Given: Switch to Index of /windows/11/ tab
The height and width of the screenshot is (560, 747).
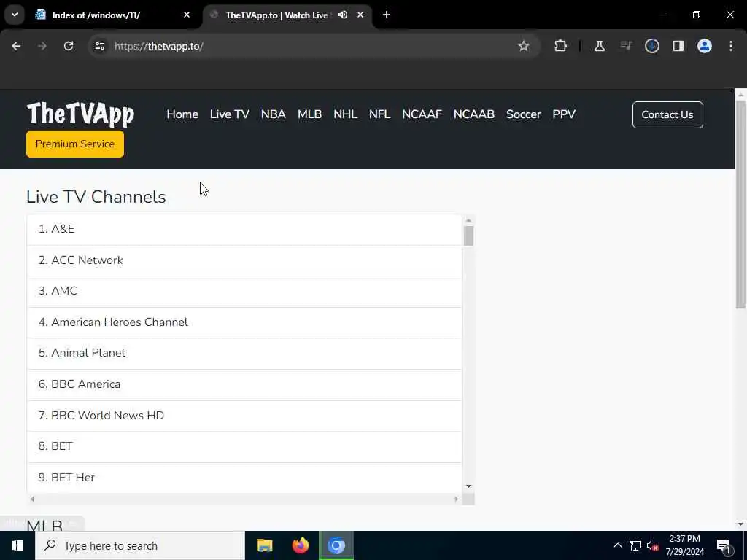Looking at the screenshot, I should coord(113,15).
